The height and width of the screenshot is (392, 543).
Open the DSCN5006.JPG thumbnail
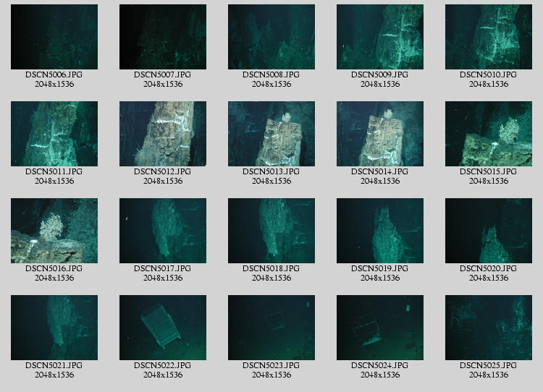pos(54,37)
